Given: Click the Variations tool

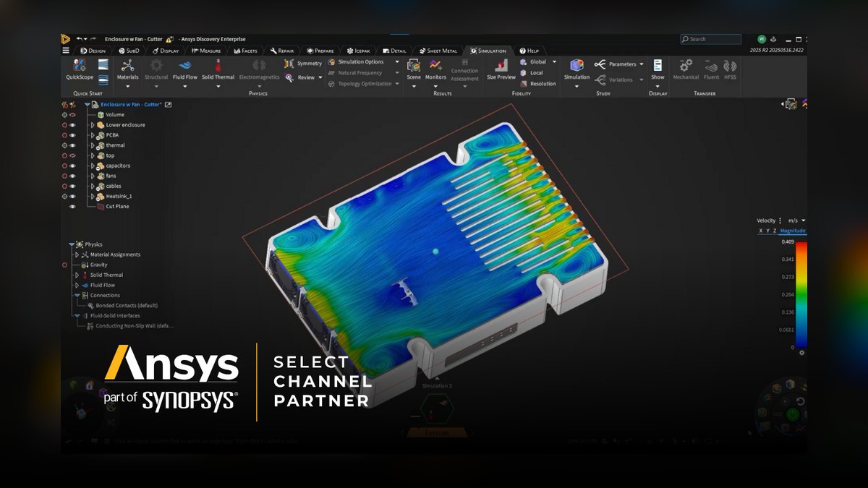Looking at the screenshot, I should tap(614, 80).
